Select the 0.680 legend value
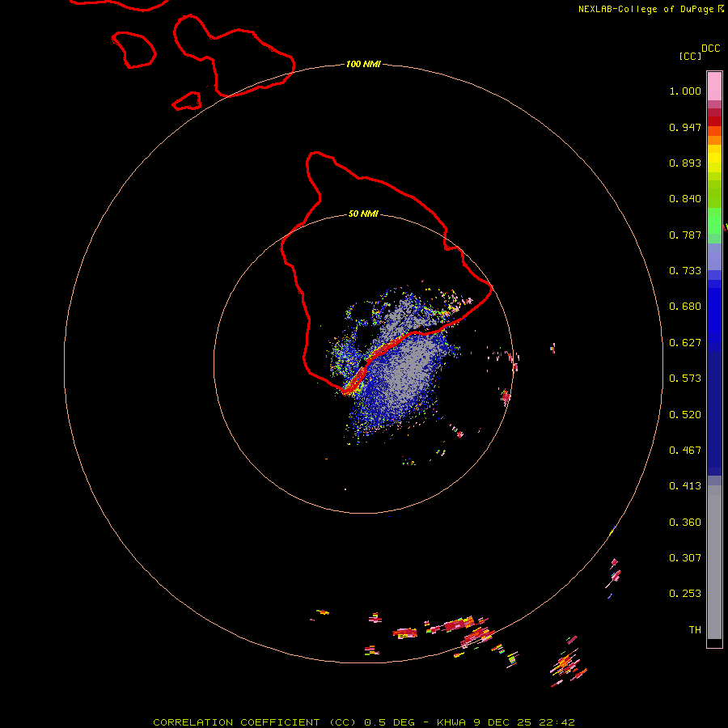The image size is (728, 728). coord(685,307)
